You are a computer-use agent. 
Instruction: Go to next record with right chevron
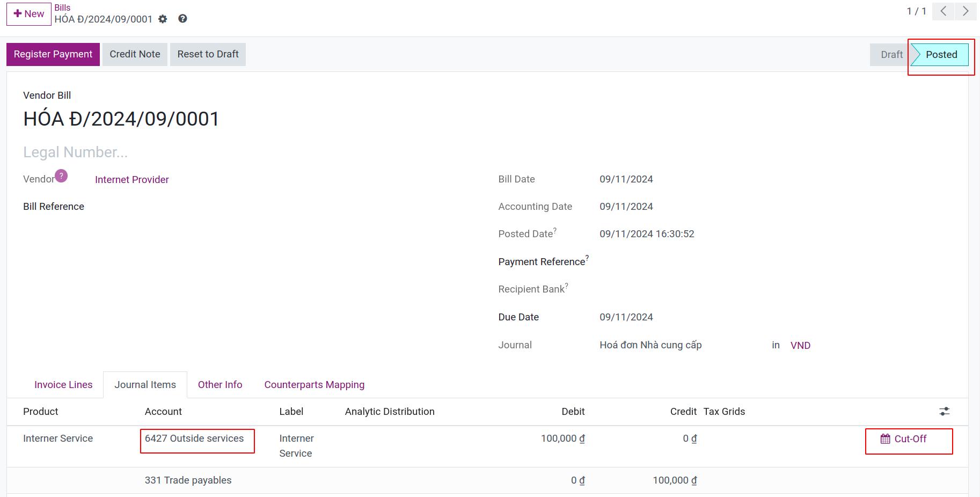click(966, 11)
